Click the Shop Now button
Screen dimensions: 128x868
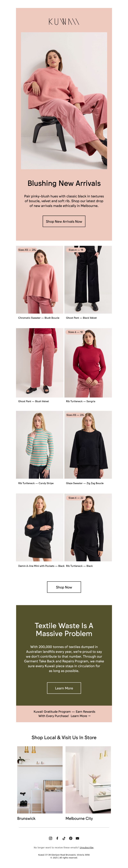[64, 587]
